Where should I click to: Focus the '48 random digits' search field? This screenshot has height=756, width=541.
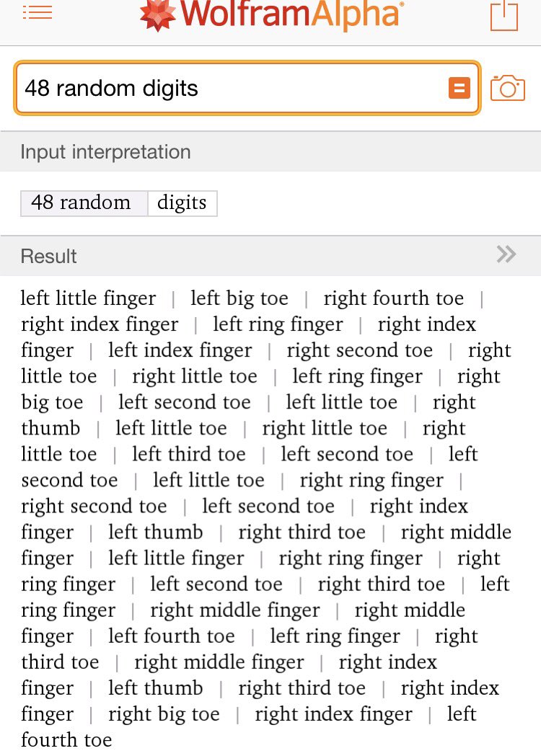(231, 88)
